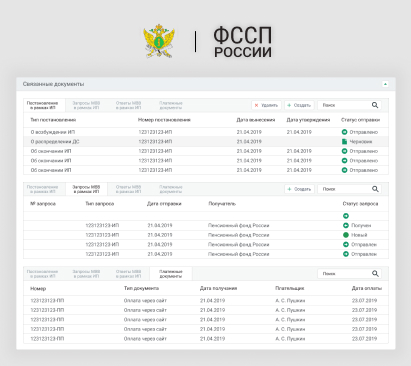The width and height of the screenshot is (411, 366).
Task: Click the ФССП России logo text
Action: [243, 42]
